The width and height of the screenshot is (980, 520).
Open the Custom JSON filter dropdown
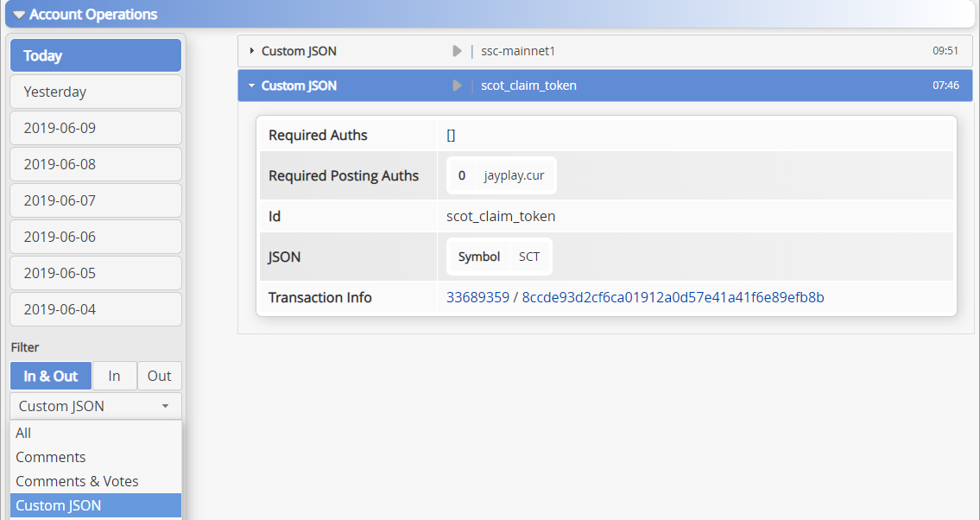[x=96, y=406]
